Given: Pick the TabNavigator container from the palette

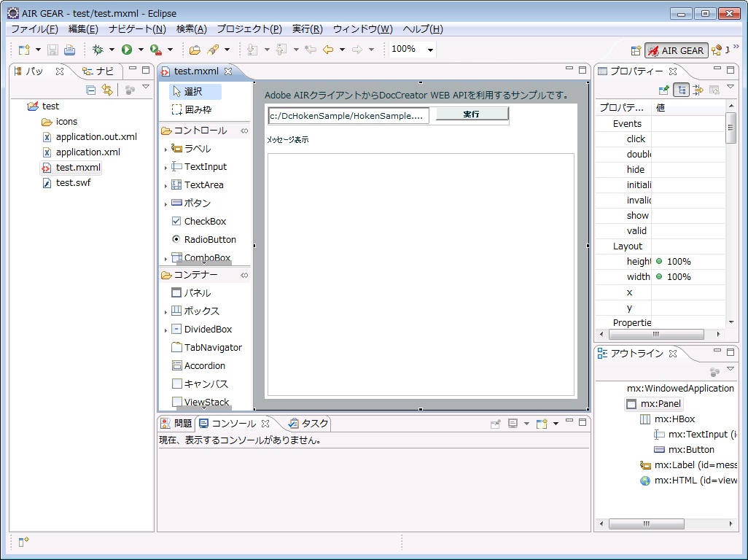Looking at the screenshot, I should [206, 347].
